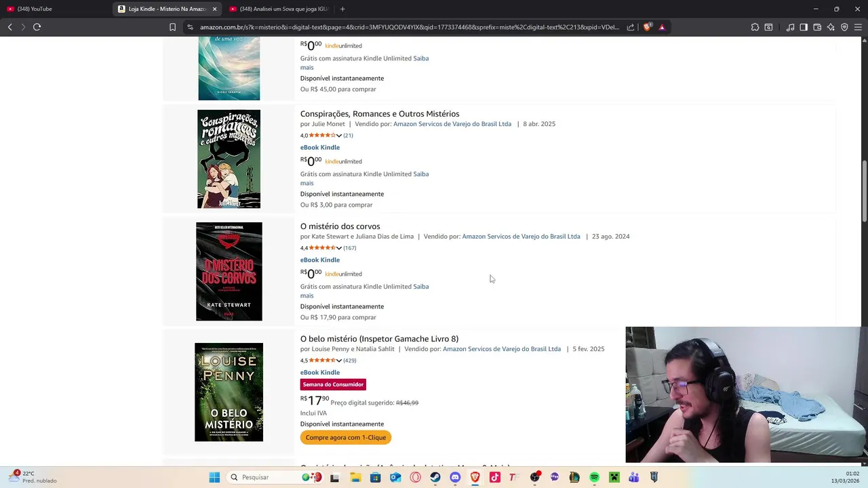Expand rating dropdown for O belo mistério
Viewport: 868px width, 488px height.
click(339, 361)
